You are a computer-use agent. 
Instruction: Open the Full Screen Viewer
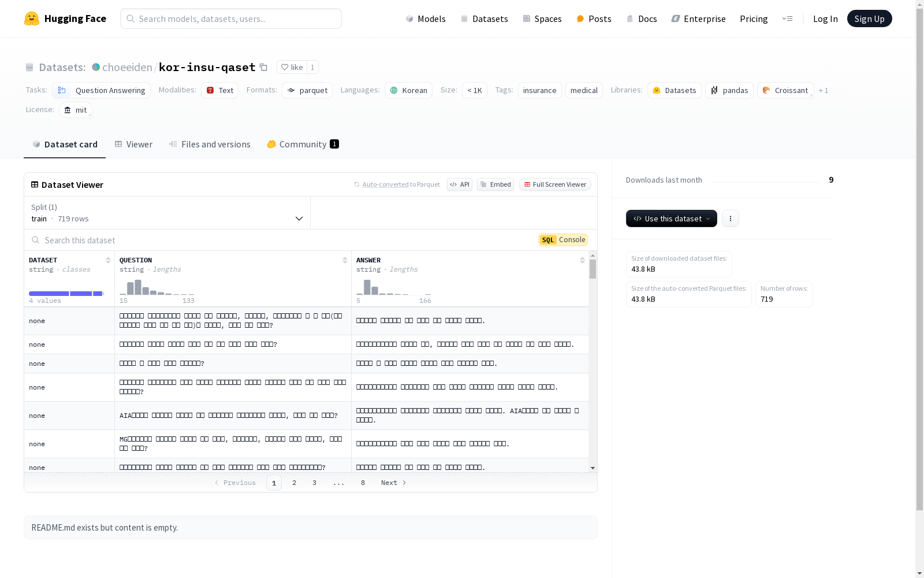click(555, 184)
